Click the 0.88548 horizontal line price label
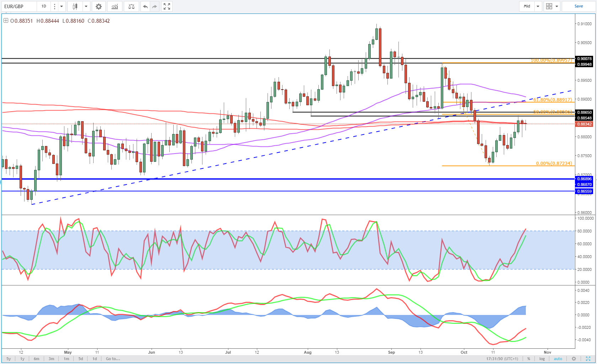The height and width of the screenshot is (364, 597). point(584,118)
